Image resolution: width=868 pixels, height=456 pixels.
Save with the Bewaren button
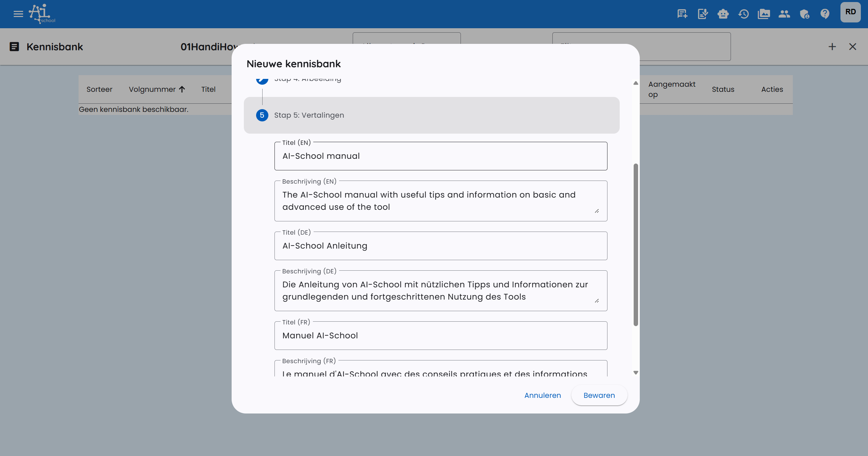(x=599, y=395)
